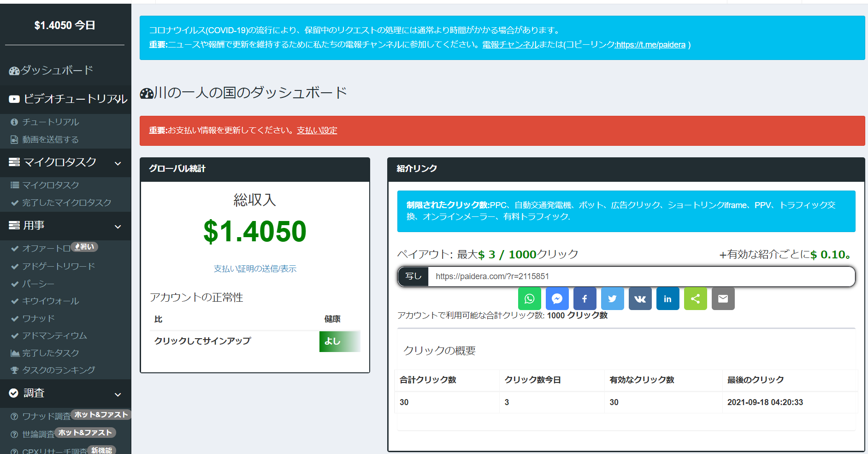Open ビデオチュートリアル menu item

point(65,99)
